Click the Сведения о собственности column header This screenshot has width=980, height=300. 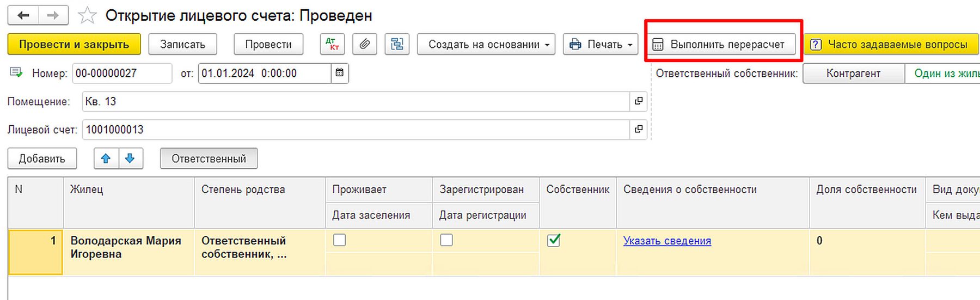(x=713, y=202)
